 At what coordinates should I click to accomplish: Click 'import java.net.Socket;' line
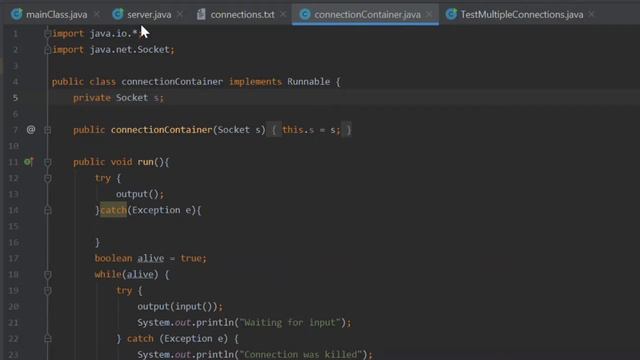coord(113,50)
